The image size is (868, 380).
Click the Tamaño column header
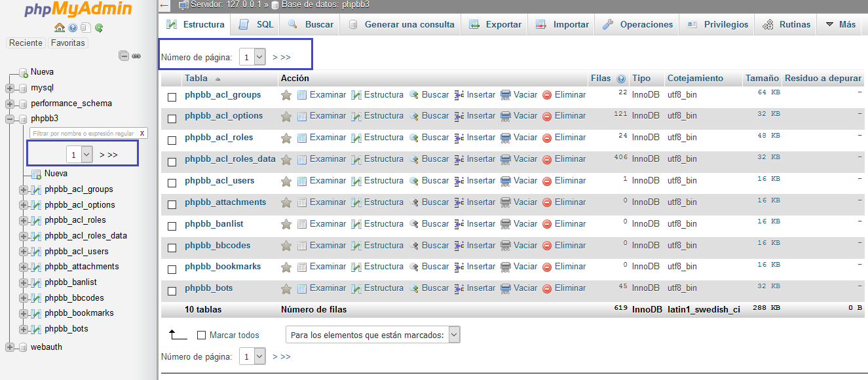(x=762, y=79)
